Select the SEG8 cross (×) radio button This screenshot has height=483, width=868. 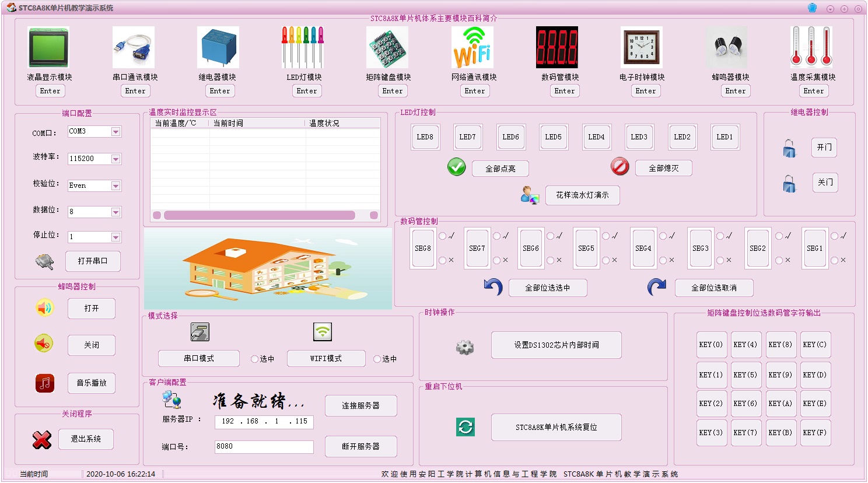click(443, 260)
